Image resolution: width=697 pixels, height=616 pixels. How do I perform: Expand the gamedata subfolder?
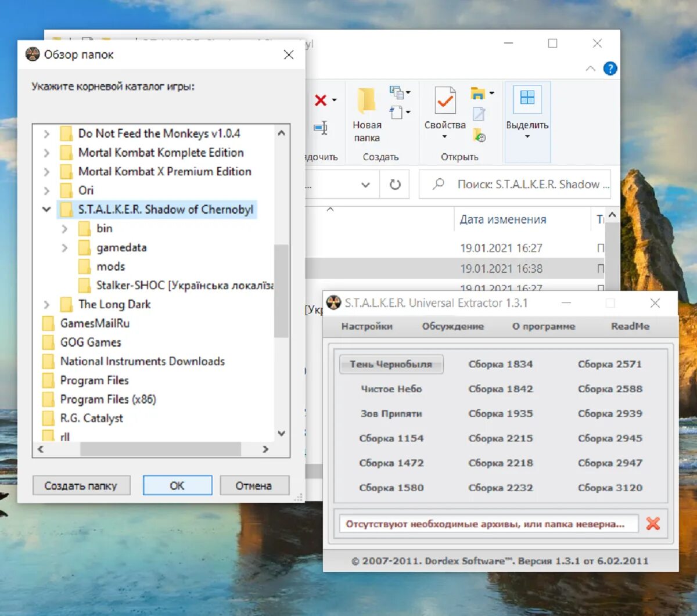64,248
